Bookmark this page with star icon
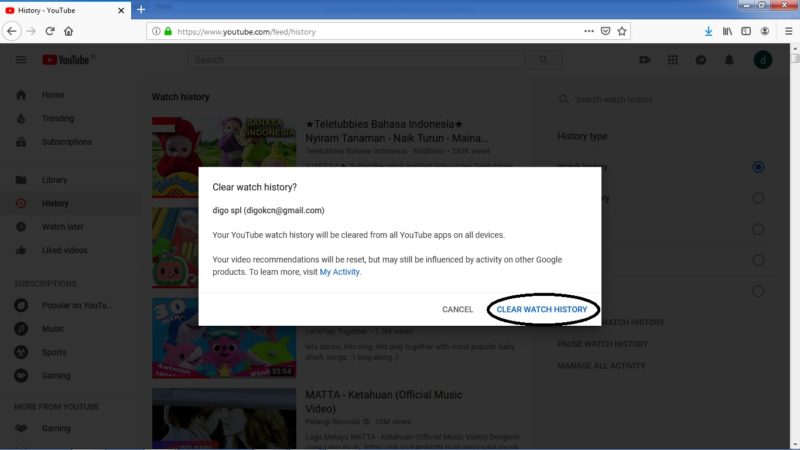Screen dimensions: 800x450 [x=622, y=31]
